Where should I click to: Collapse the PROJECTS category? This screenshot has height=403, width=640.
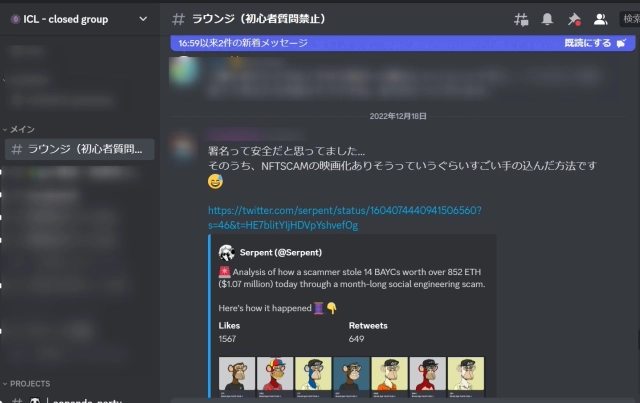pyautogui.click(x=27, y=384)
